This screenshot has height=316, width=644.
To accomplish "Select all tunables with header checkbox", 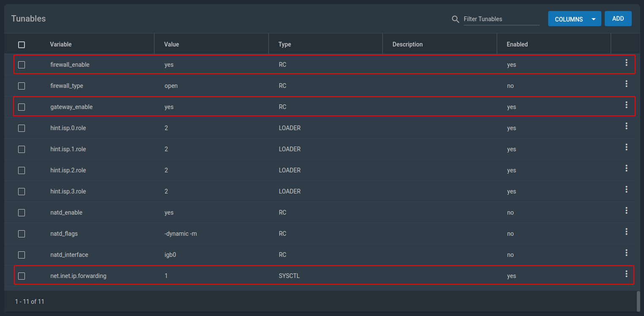I will click(x=22, y=44).
